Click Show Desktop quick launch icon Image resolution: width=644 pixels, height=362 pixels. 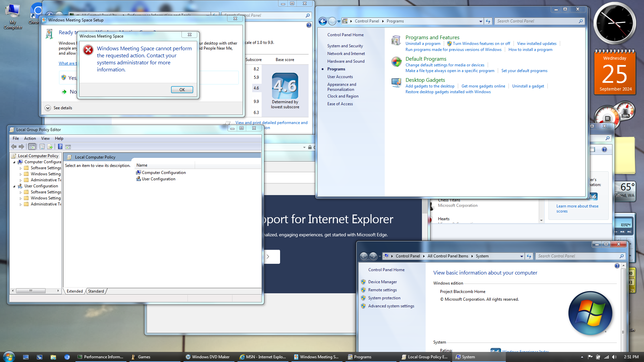26,357
